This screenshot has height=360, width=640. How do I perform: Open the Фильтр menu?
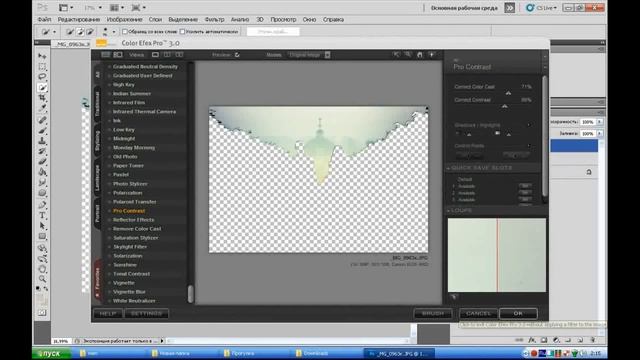pos(214,20)
